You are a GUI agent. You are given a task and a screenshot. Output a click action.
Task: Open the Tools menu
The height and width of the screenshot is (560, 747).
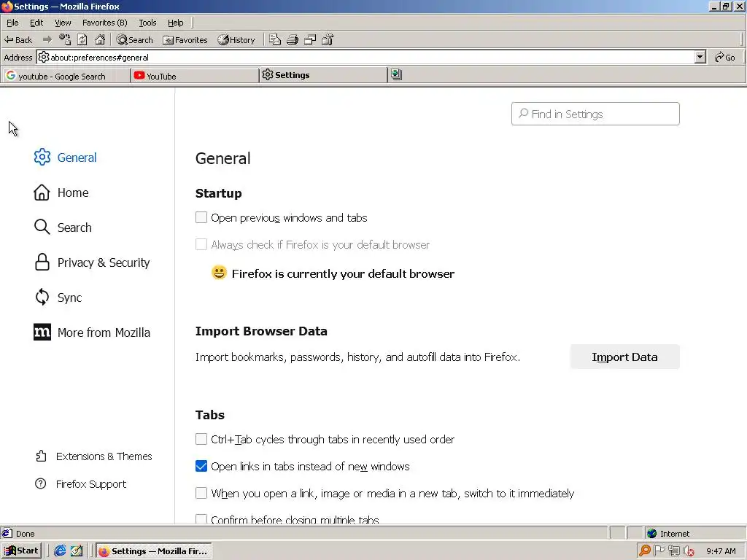[x=147, y=23]
